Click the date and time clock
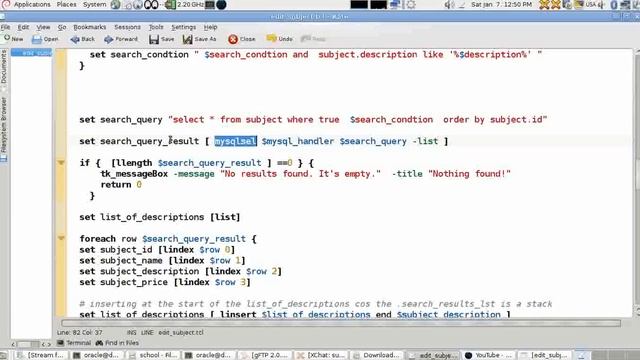 pos(501,4)
